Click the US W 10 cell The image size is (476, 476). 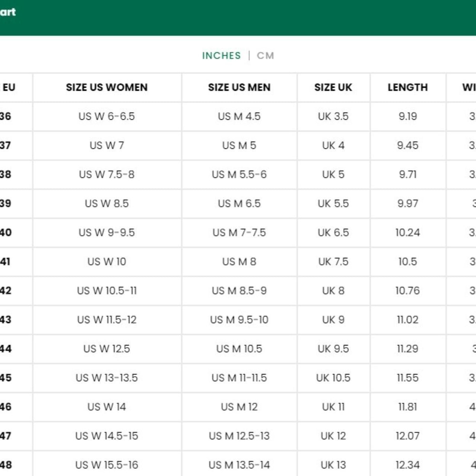107,261
